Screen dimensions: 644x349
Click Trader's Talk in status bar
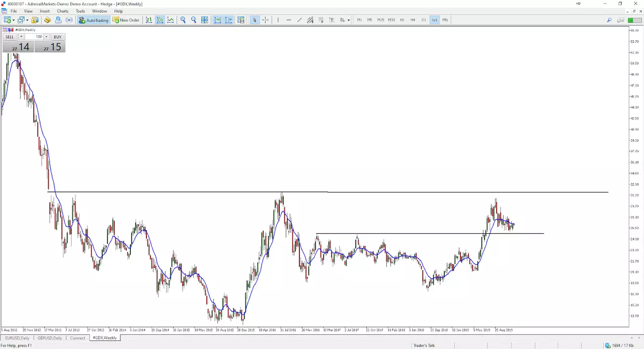pyautogui.click(x=424, y=345)
